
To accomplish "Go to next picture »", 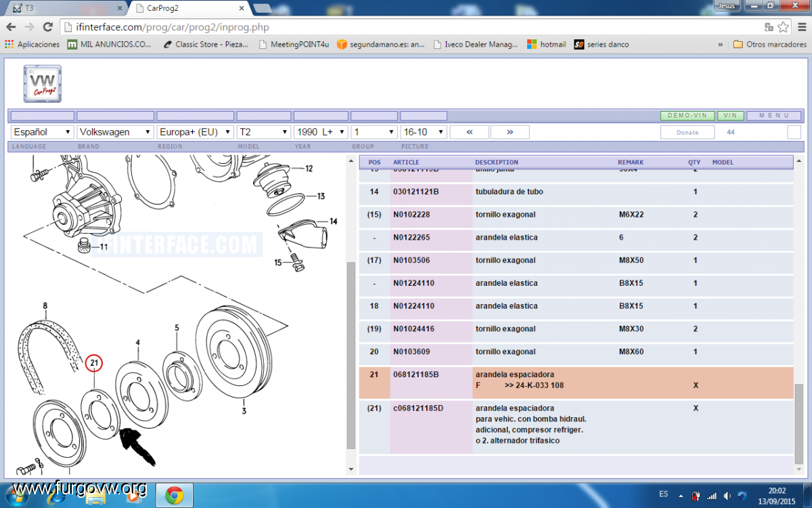I will [x=510, y=132].
